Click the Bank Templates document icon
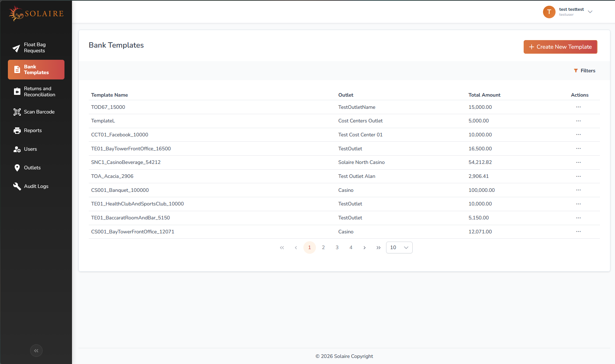The width and height of the screenshot is (615, 364). pyautogui.click(x=17, y=69)
